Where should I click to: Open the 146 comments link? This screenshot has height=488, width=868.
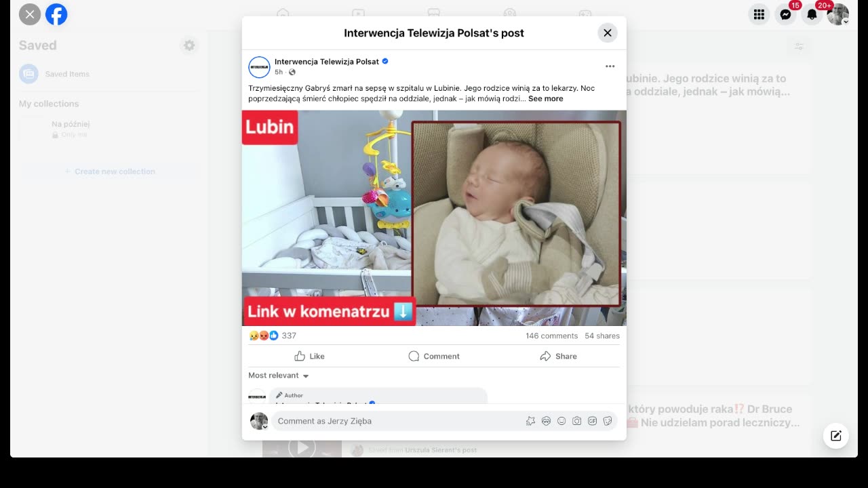click(551, 336)
